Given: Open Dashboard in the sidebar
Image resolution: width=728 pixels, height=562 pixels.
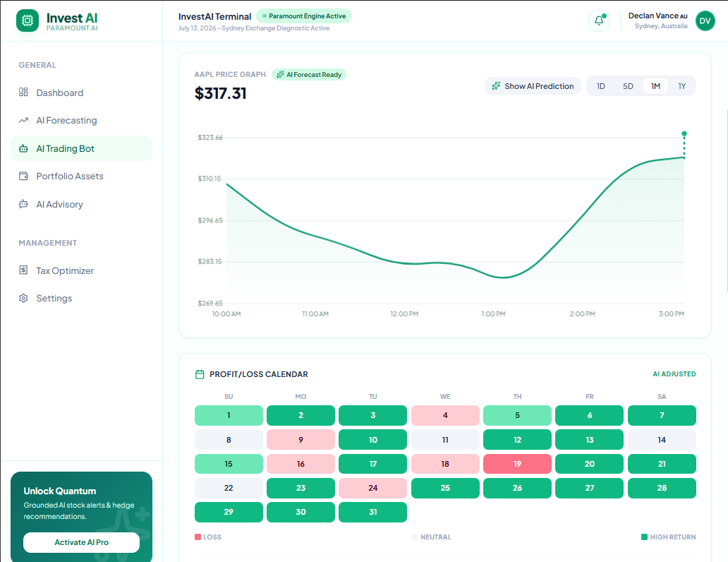Looking at the screenshot, I should (x=81, y=92).
